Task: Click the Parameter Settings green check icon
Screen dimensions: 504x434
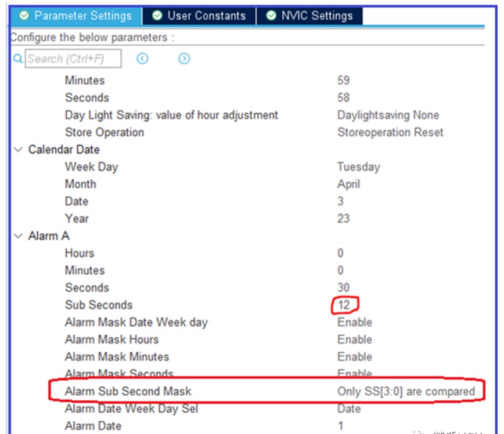Action: [x=24, y=16]
